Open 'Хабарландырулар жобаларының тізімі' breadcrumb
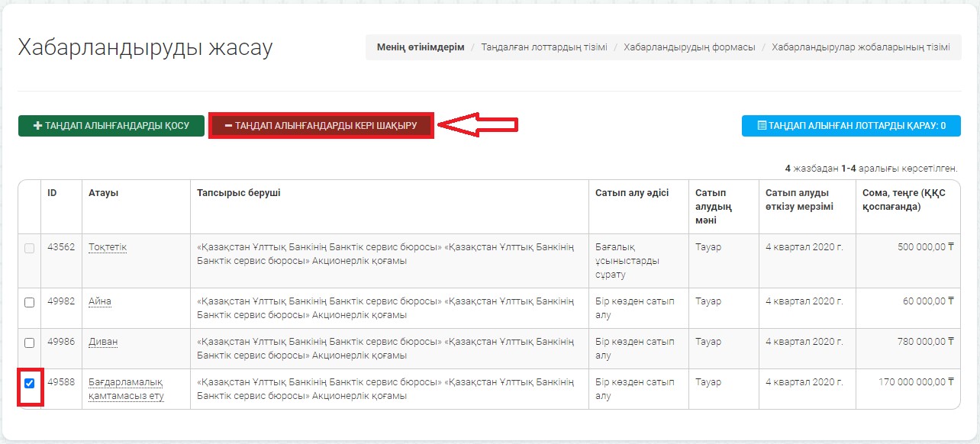This screenshot has height=444, width=980. click(861, 47)
